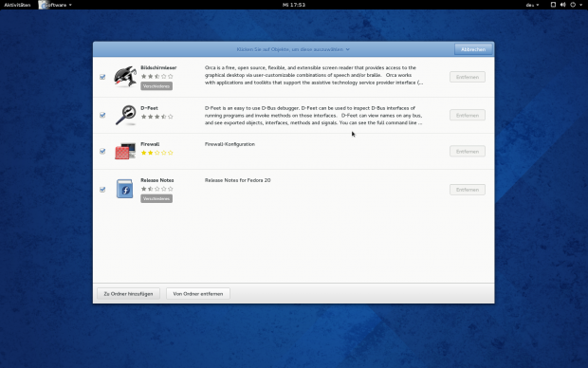Click the Abbrechen button
Image resolution: width=588 pixels, height=368 pixels.
tap(473, 49)
